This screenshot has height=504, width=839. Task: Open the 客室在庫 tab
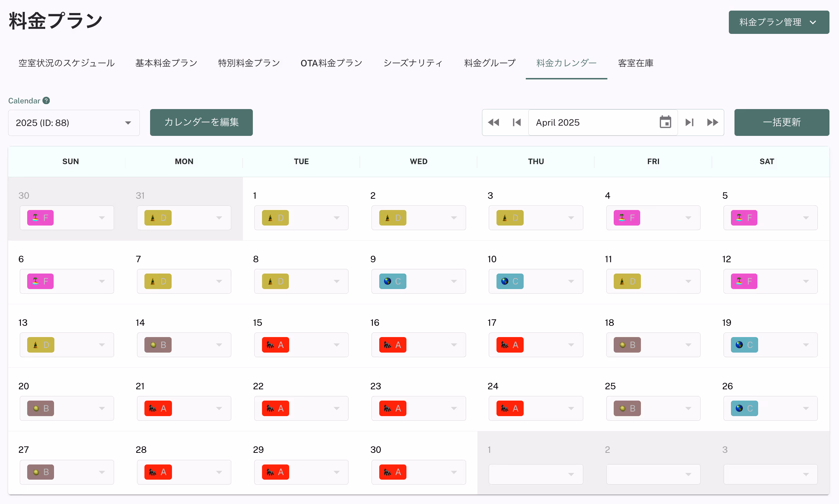click(636, 63)
